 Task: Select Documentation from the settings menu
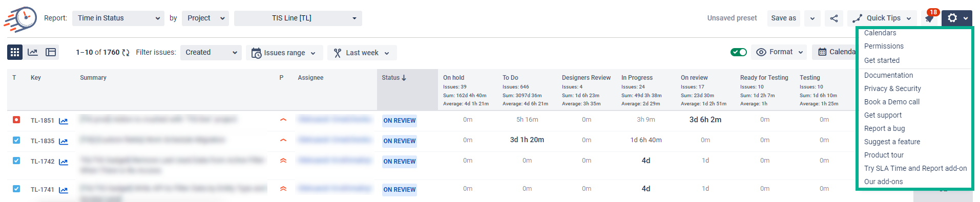(x=888, y=75)
